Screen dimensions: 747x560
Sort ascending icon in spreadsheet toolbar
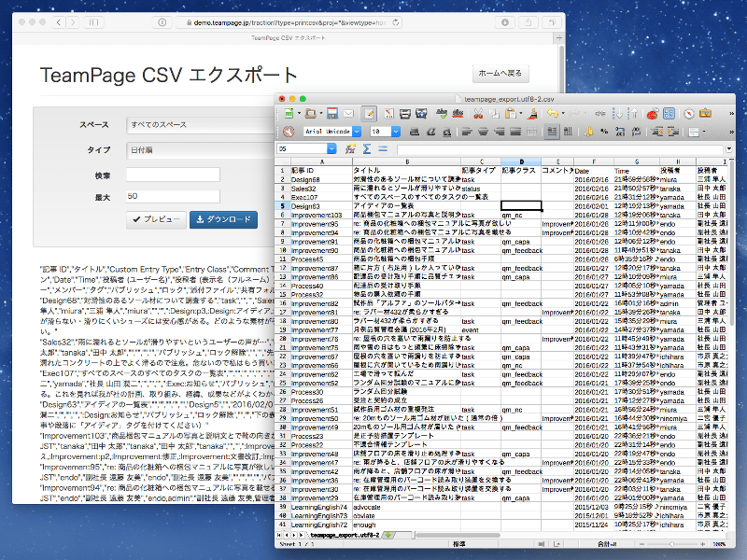pos(617,113)
